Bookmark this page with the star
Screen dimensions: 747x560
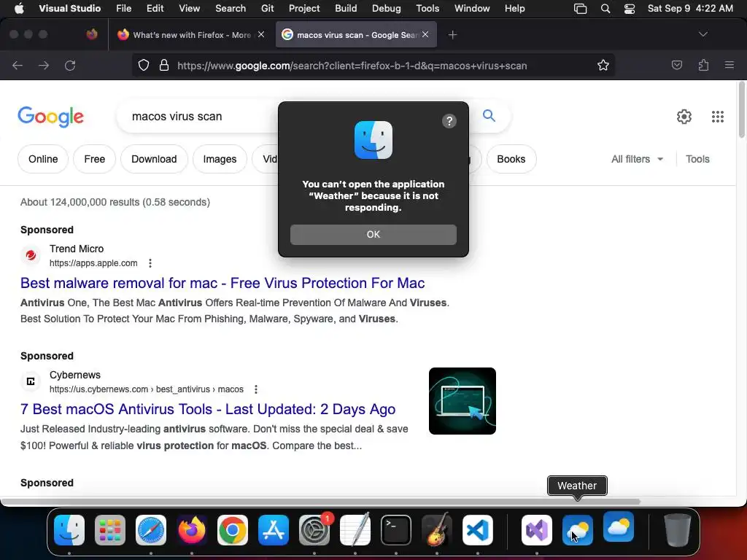point(603,65)
